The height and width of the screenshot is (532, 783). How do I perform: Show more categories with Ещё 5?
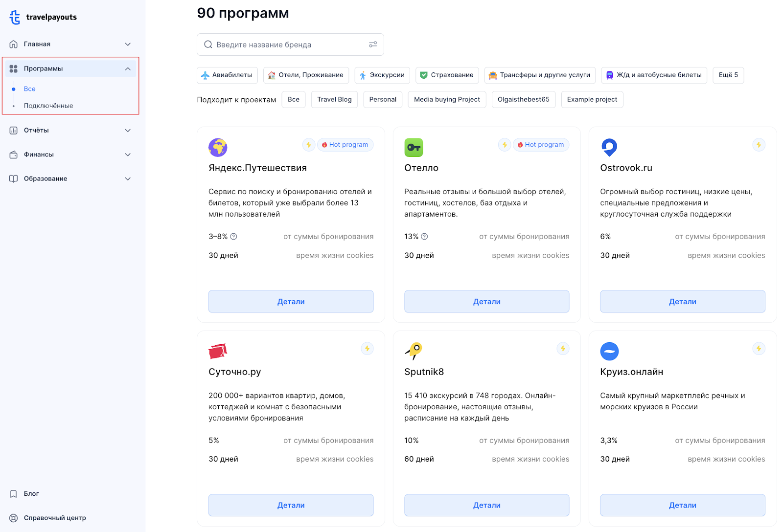(x=728, y=75)
